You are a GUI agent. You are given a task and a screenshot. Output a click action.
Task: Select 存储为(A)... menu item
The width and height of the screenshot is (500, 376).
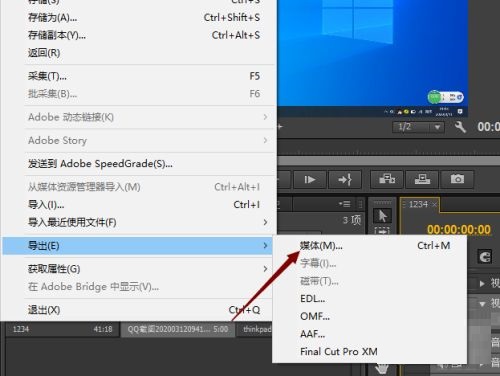coord(139,17)
